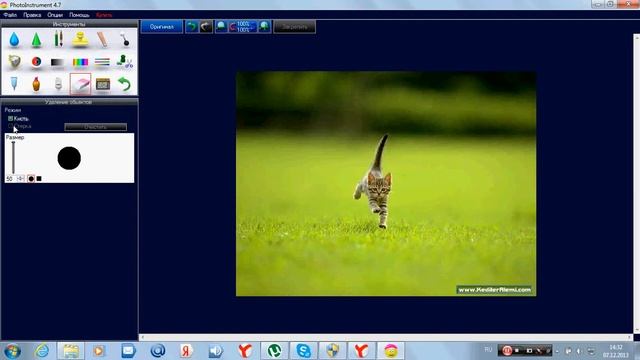Click the green undo arrow in tools panel
640x360 pixels.
(124, 84)
